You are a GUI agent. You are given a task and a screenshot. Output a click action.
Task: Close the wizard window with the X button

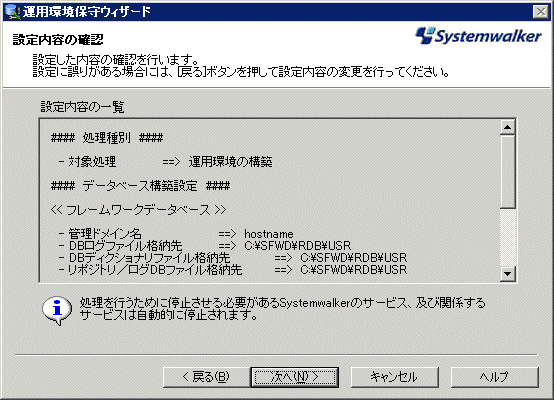click(x=541, y=12)
